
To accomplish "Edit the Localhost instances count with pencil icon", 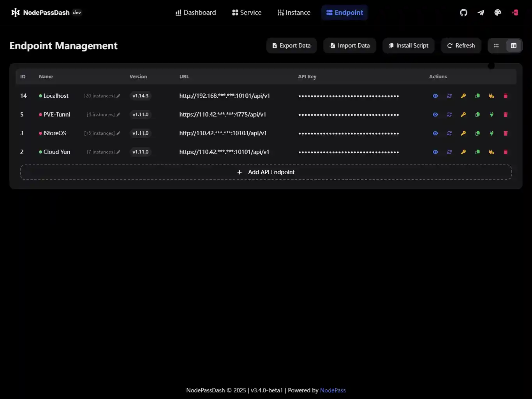I will [x=118, y=96].
